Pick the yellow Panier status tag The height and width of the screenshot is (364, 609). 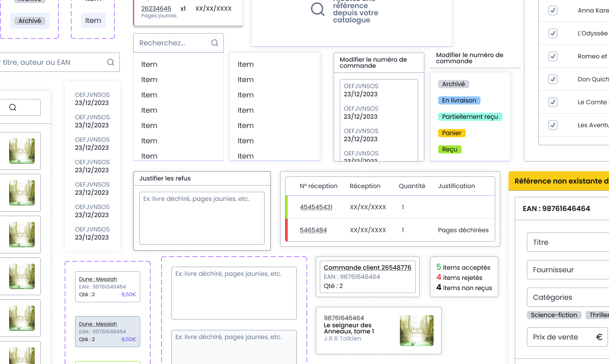point(451,133)
